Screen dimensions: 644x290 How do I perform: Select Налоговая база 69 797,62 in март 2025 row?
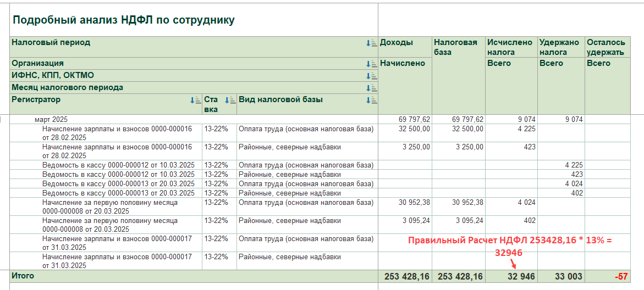pyautogui.click(x=467, y=119)
